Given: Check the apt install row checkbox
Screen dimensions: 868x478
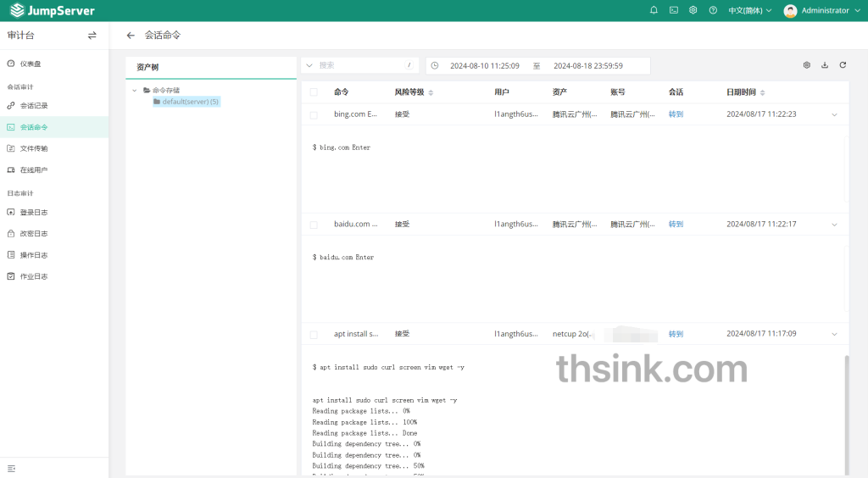Looking at the screenshot, I should coord(314,335).
